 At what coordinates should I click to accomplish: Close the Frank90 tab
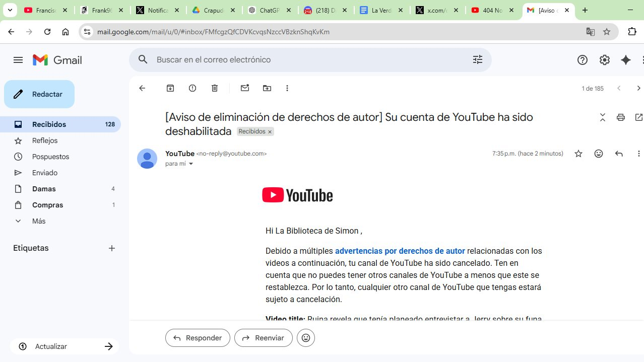(121, 10)
